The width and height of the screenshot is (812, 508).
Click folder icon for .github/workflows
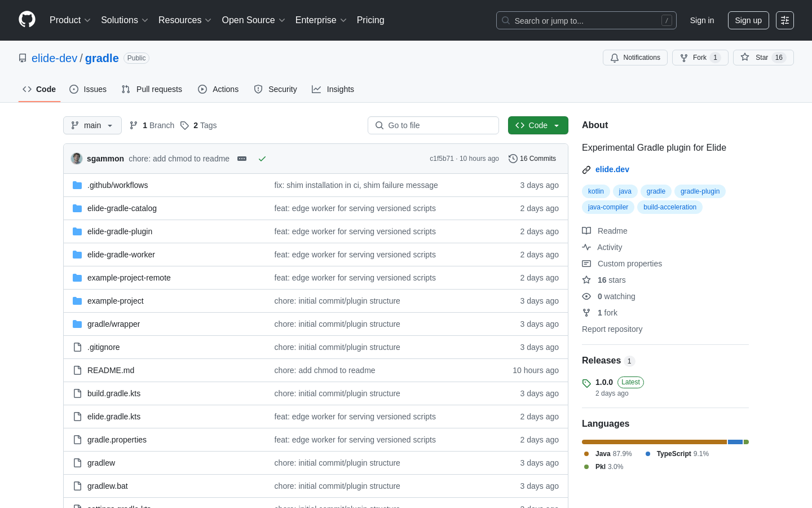click(77, 185)
